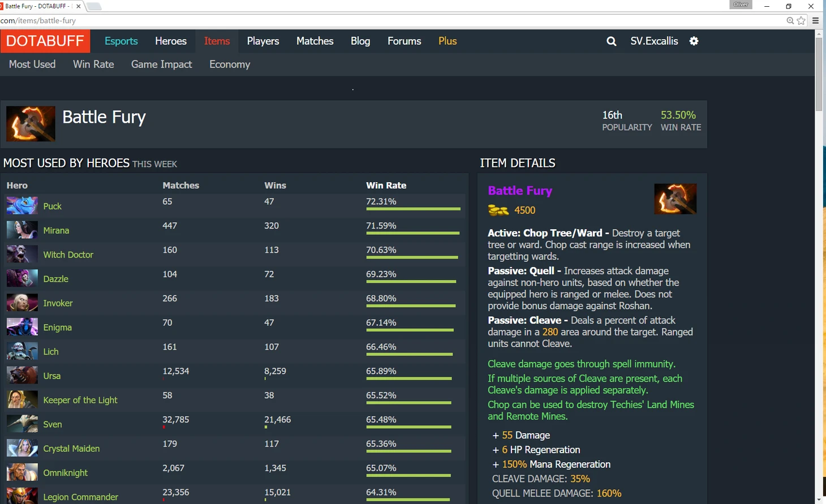Click the DOTABUFF logo button
This screenshot has height=504, width=826.
[45, 41]
